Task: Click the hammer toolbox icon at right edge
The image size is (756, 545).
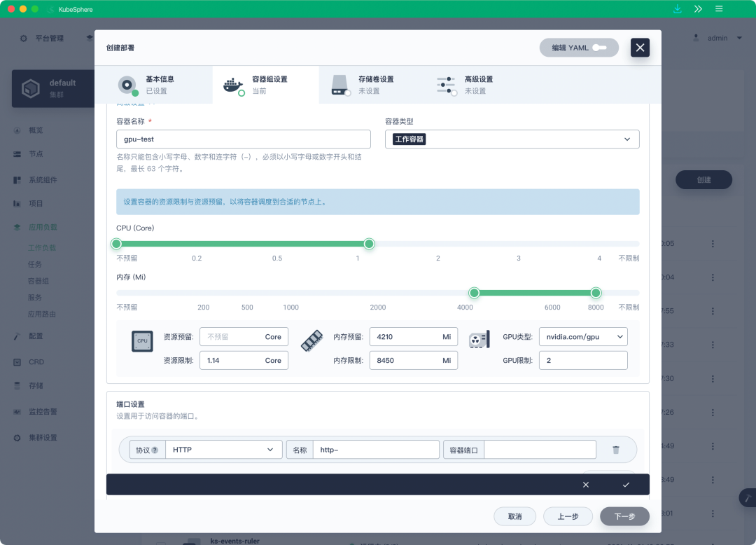Action: pyautogui.click(x=748, y=498)
